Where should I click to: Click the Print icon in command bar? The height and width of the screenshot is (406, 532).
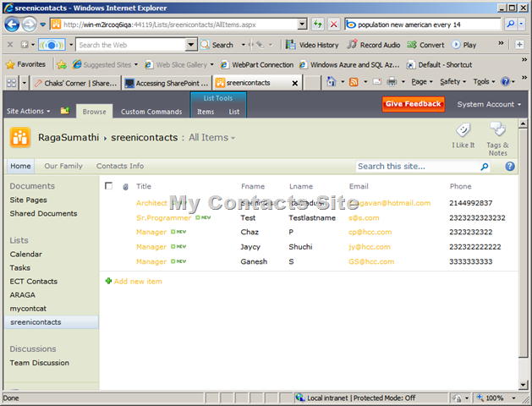[392, 82]
